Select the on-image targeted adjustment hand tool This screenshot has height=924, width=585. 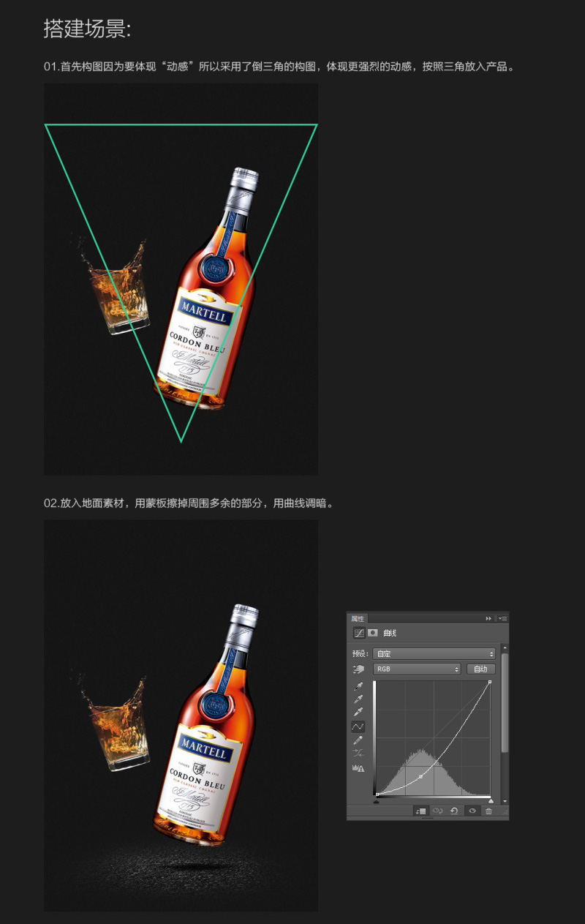coord(358,669)
